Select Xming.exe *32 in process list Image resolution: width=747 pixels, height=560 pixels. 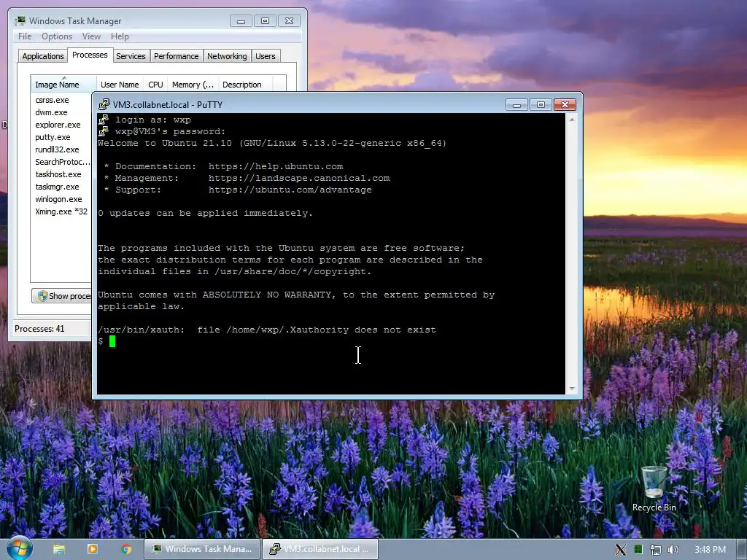pyautogui.click(x=61, y=211)
